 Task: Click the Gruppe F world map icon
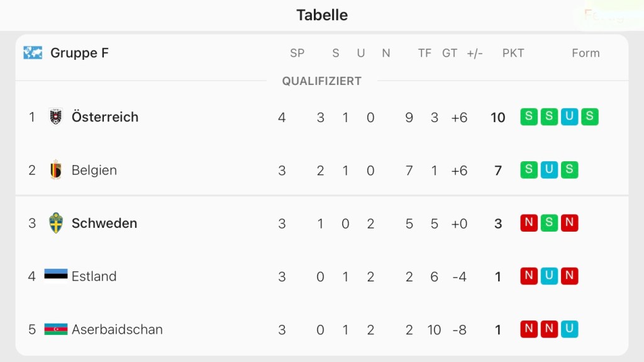point(33,53)
